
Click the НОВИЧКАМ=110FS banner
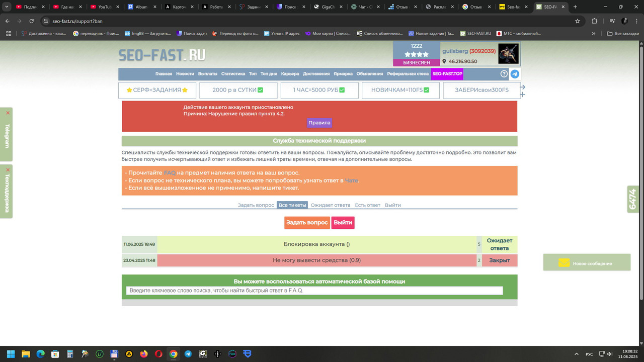(400, 90)
